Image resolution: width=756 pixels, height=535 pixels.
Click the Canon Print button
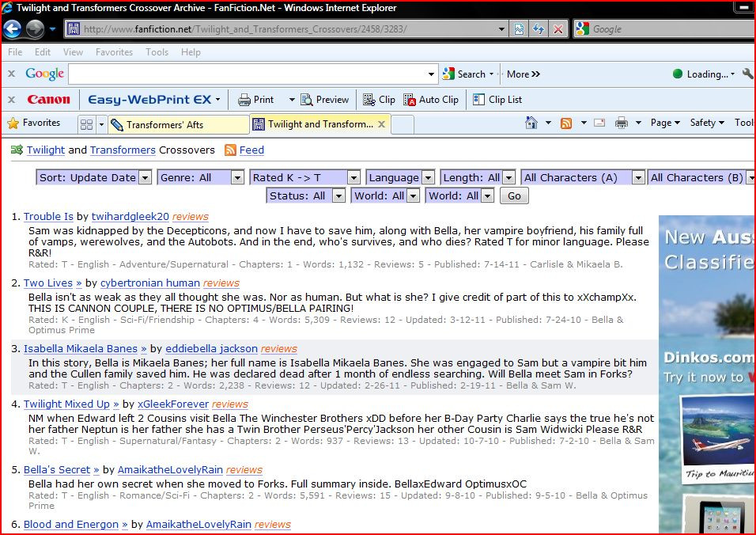(256, 100)
